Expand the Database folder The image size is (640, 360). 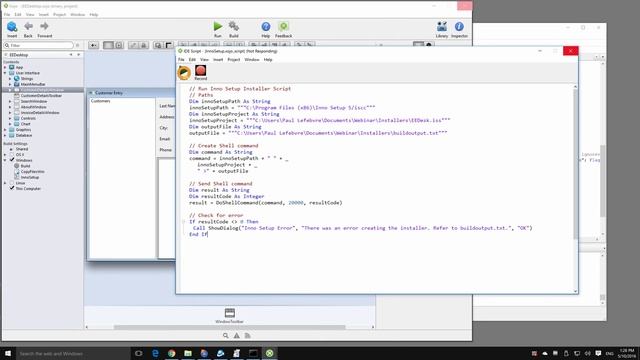point(5,135)
